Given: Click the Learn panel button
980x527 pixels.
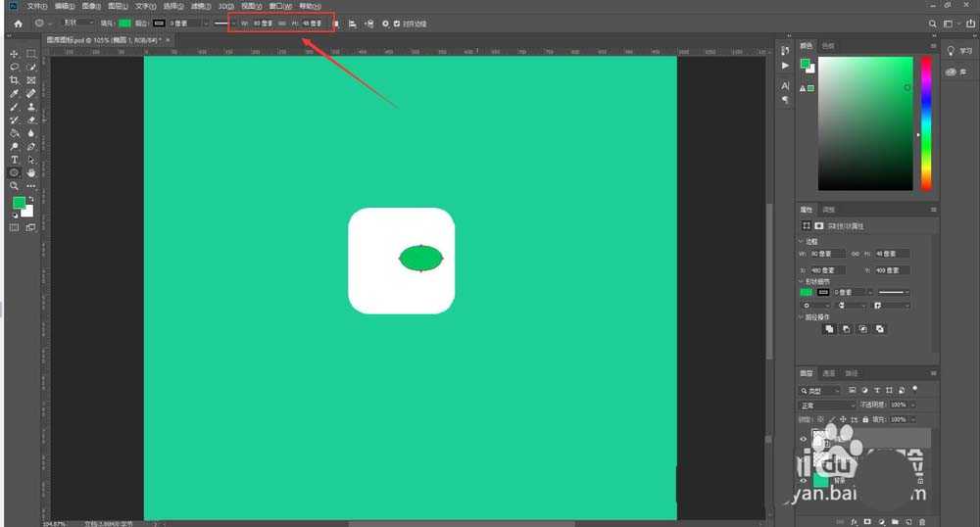Looking at the screenshot, I should (956, 51).
